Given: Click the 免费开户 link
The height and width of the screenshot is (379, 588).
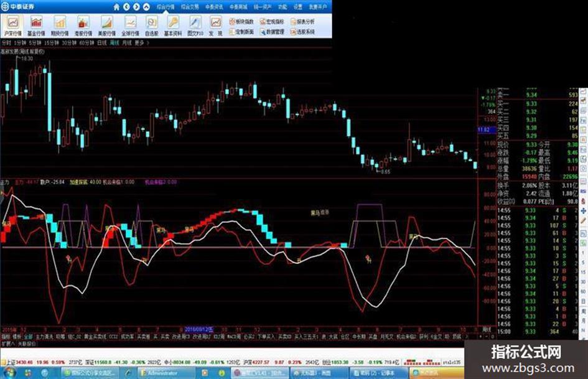Looking at the screenshot, I should pyautogui.click(x=318, y=7).
